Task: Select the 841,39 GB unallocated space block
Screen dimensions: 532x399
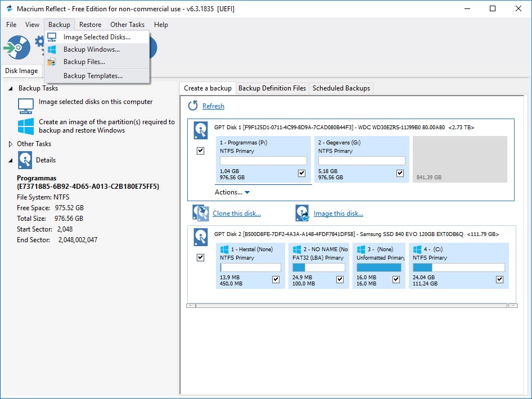Action: coord(459,159)
